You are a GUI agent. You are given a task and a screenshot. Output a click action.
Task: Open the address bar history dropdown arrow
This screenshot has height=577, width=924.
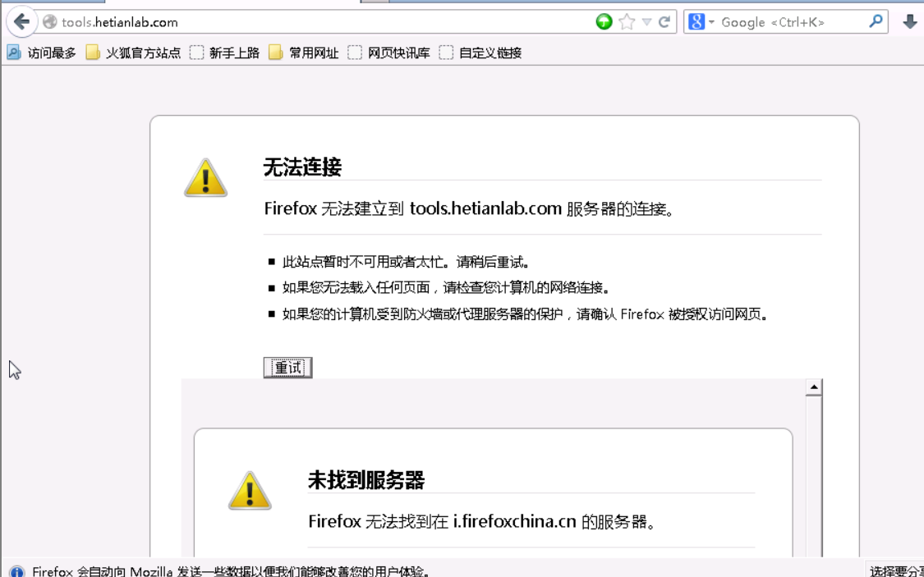click(646, 22)
